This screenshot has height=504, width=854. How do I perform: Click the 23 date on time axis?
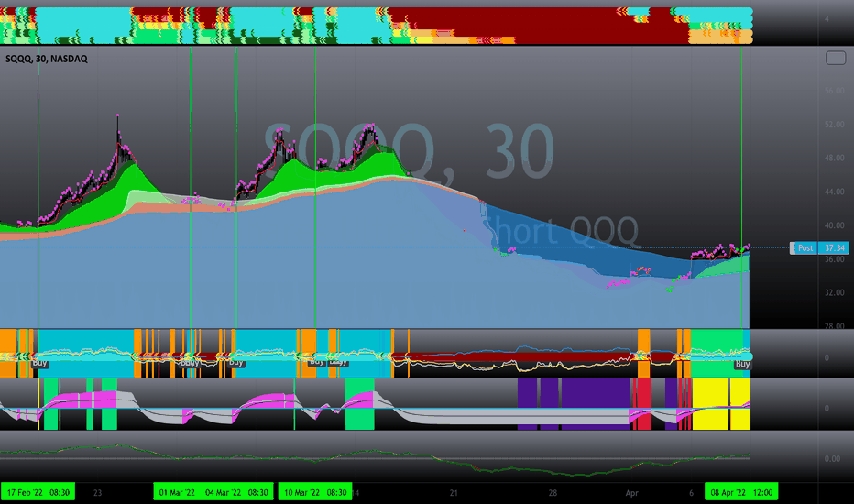click(x=97, y=493)
